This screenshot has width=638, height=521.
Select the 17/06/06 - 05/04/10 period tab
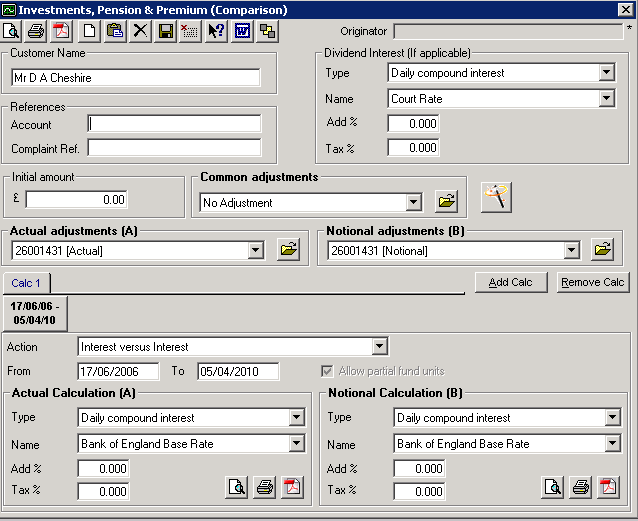[35, 313]
